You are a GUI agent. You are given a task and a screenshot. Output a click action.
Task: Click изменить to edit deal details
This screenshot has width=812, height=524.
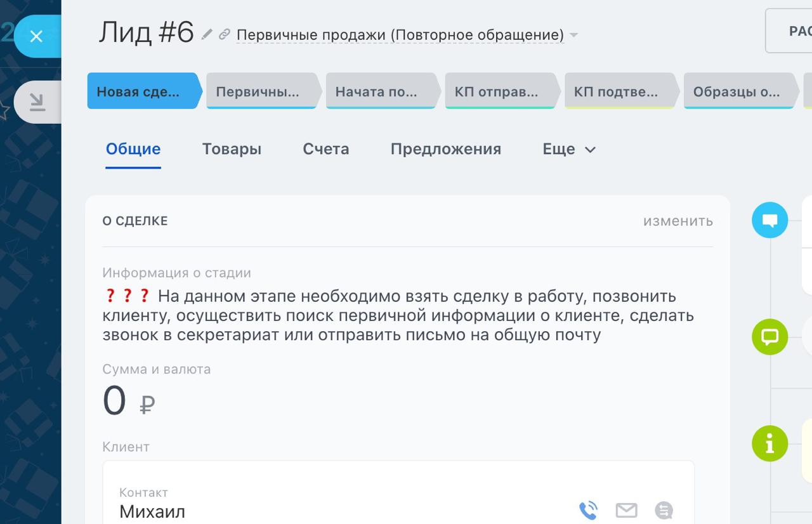(678, 221)
